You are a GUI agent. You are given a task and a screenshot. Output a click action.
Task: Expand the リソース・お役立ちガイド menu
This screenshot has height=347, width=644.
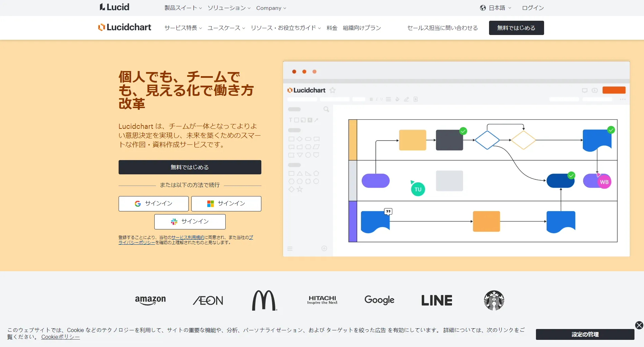pos(286,28)
